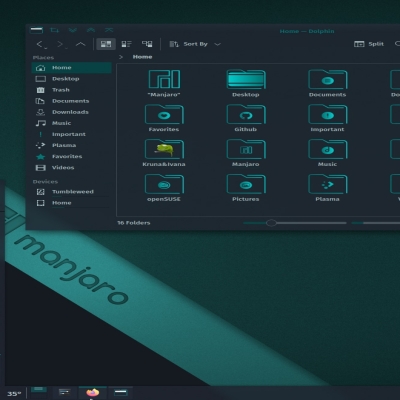Viewport: 400px width, 400px height.
Task: Click the Devices section header
Action: (45, 182)
